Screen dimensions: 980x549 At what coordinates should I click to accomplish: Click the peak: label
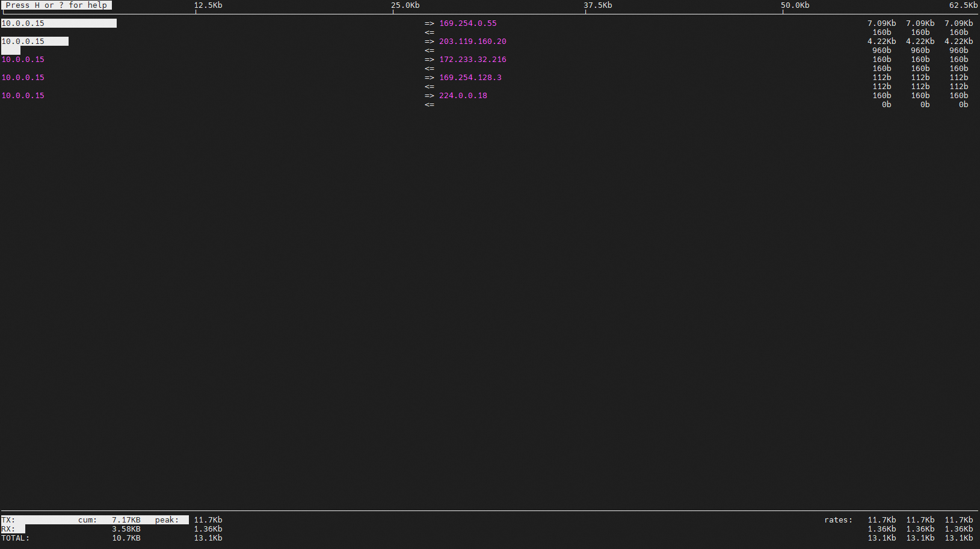(x=167, y=520)
